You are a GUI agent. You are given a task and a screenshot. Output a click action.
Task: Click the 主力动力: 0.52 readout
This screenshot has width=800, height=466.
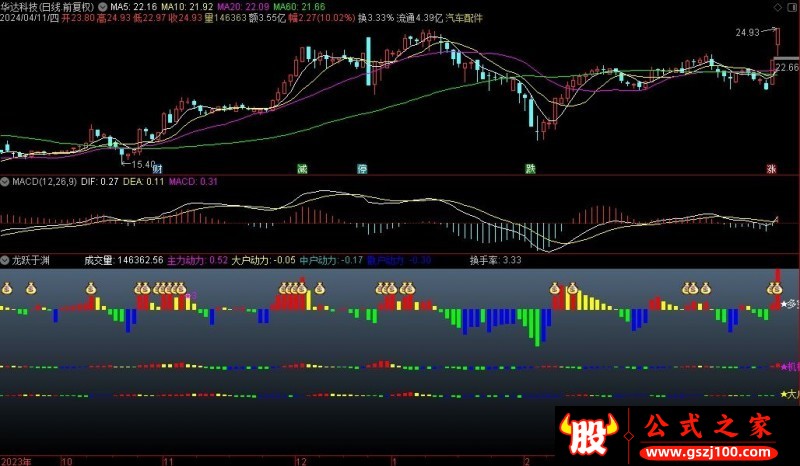click(197, 260)
